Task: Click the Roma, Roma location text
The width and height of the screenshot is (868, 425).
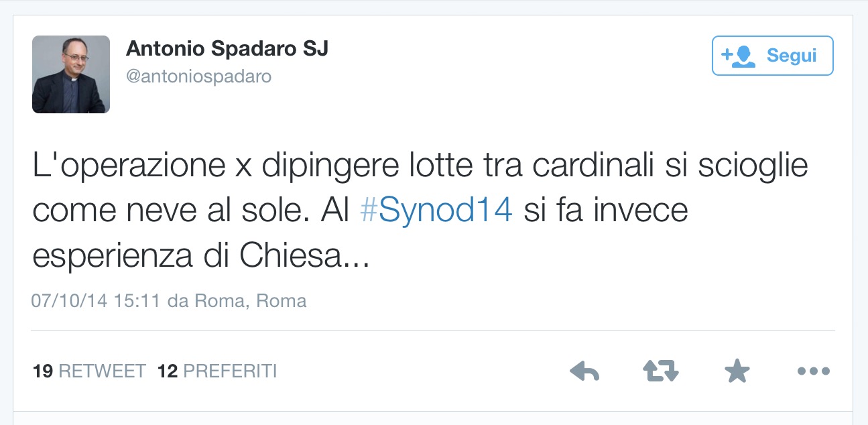Action: point(251,301)
